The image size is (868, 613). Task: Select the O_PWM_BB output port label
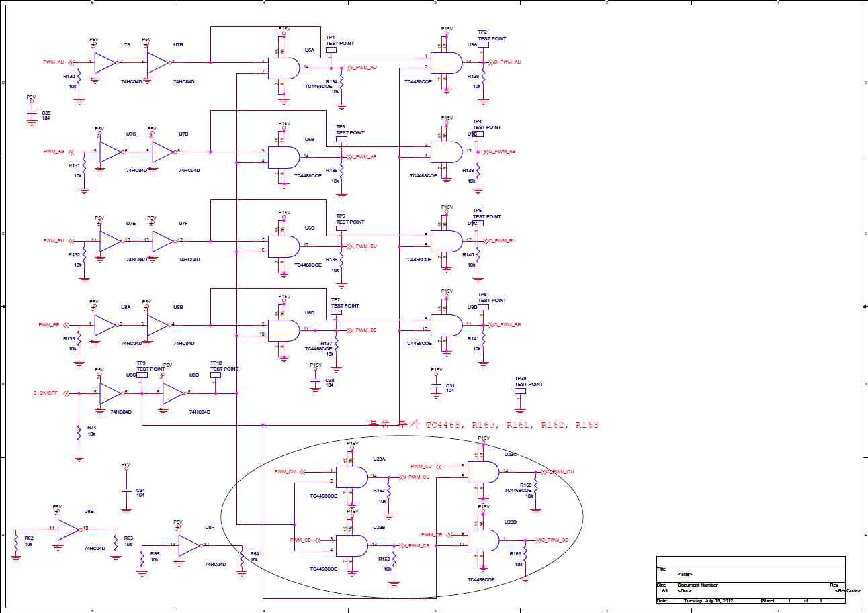pos(508,325)
